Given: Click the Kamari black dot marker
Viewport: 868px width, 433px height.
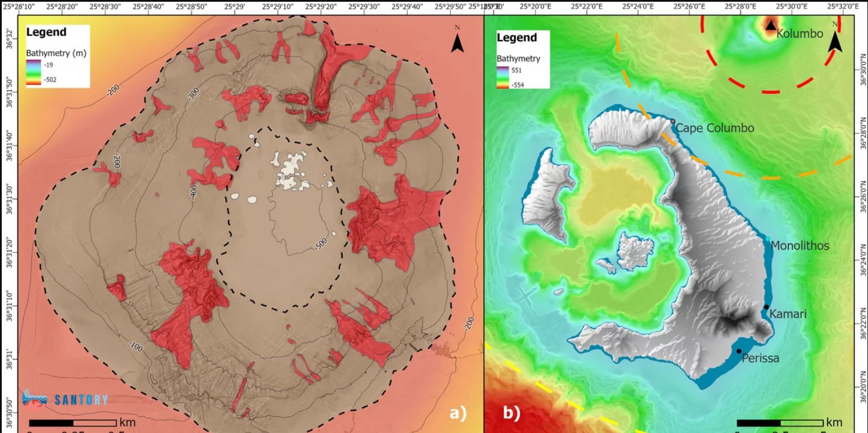Looking at the screenshot, I should (x=767, y=307).
